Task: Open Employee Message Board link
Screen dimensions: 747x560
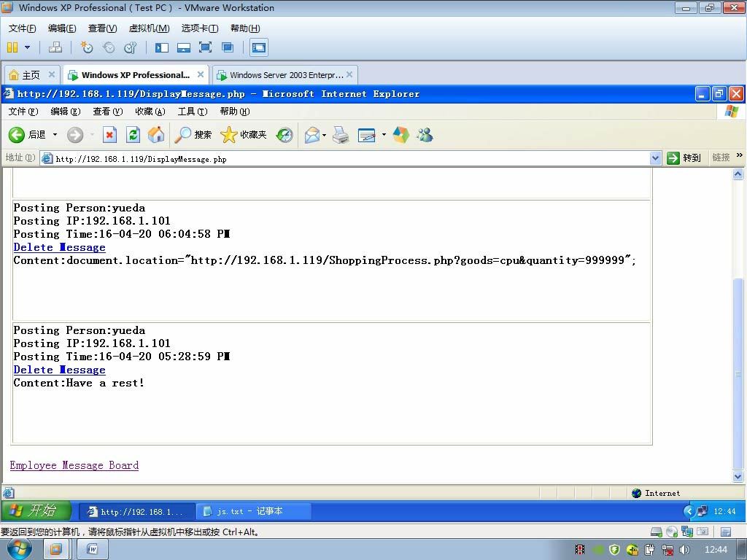Action: [x=74, y=465]
